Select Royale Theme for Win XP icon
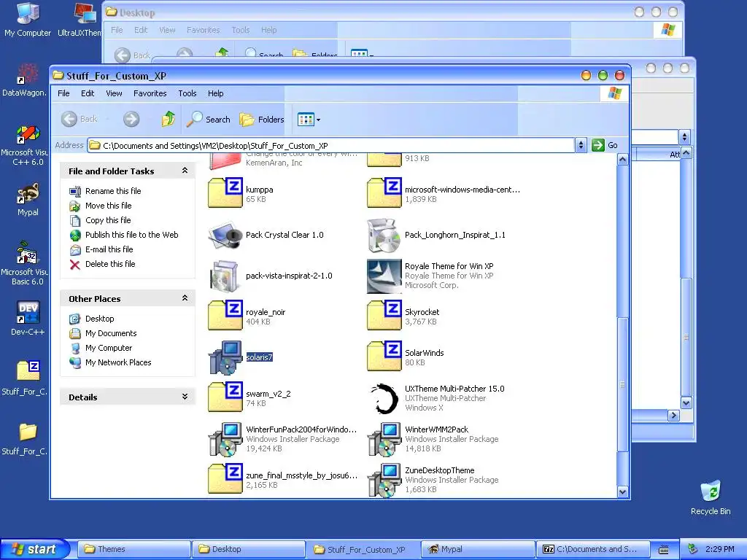 click(384, 276)
